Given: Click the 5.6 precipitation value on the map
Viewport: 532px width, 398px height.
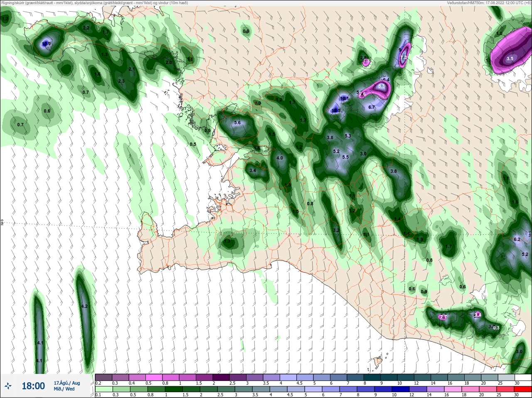Looking at the screenshot, I should (237, 123).
